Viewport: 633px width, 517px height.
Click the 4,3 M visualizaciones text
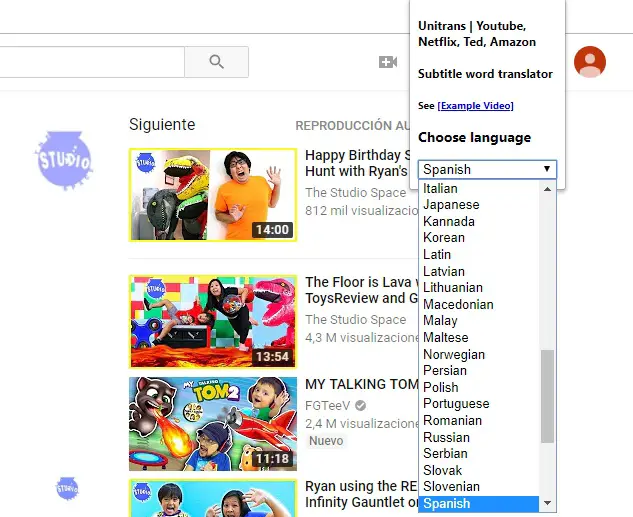[x=361, y=337]
